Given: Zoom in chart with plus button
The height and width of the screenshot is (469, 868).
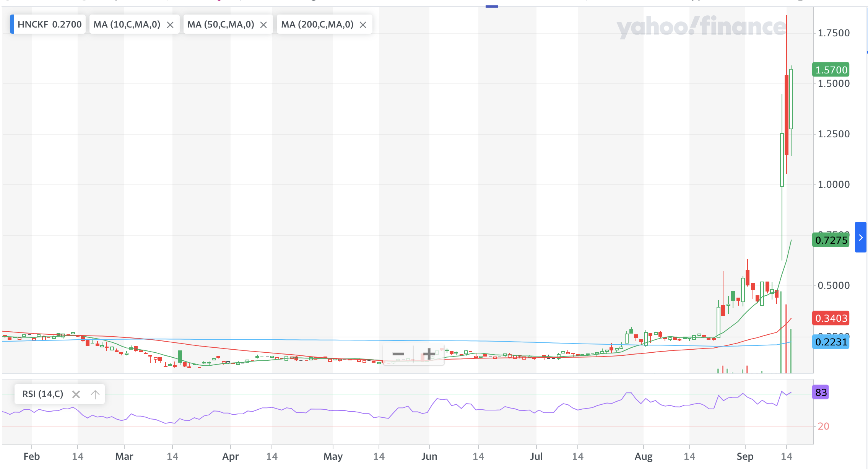Looking at the screenshot, I should 429,354.
